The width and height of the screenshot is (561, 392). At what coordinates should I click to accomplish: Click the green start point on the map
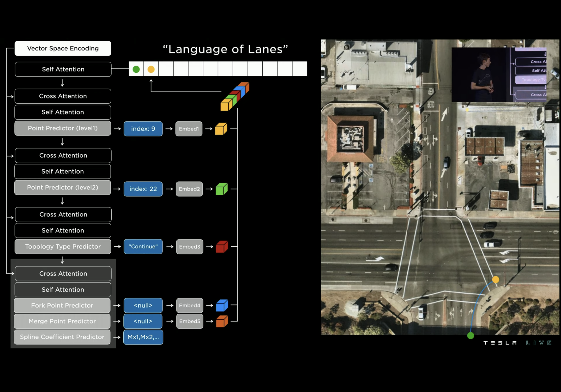tap(471, 336)
